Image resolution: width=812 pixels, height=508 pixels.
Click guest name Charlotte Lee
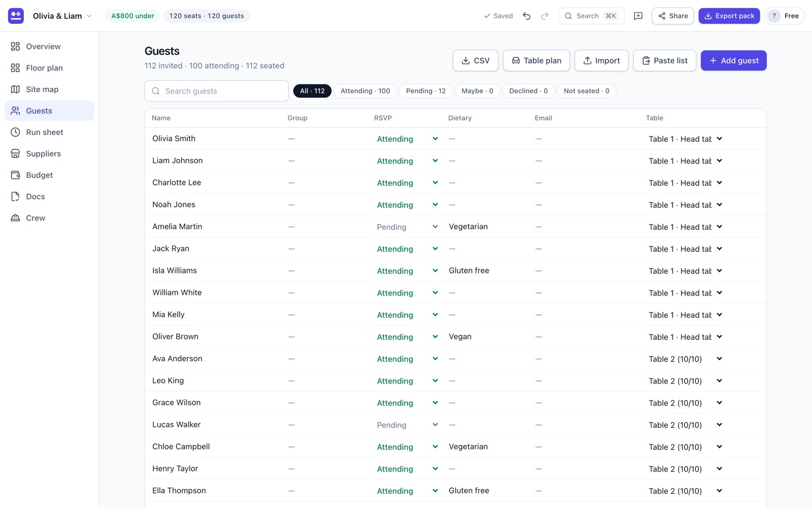[x=177, y=182]
